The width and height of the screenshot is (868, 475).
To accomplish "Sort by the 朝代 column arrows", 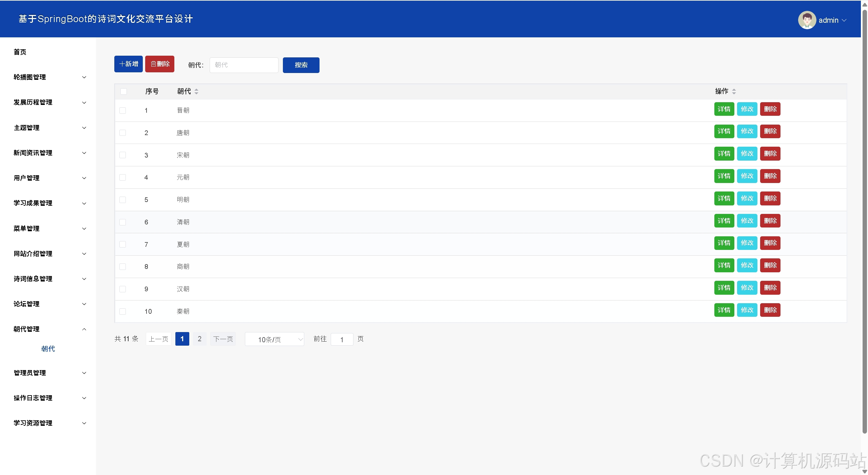I will tap(196, 91).
